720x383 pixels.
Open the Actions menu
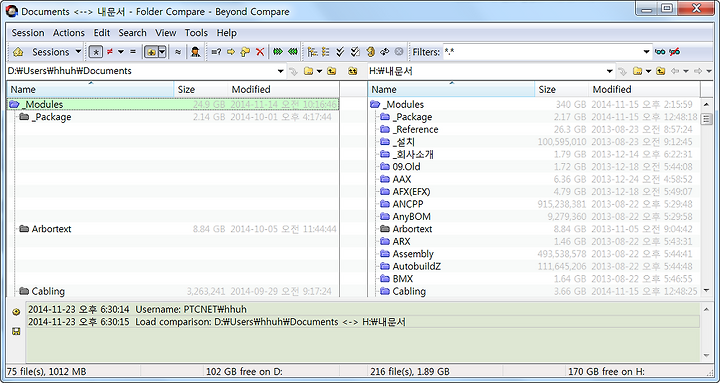(69, 33)
